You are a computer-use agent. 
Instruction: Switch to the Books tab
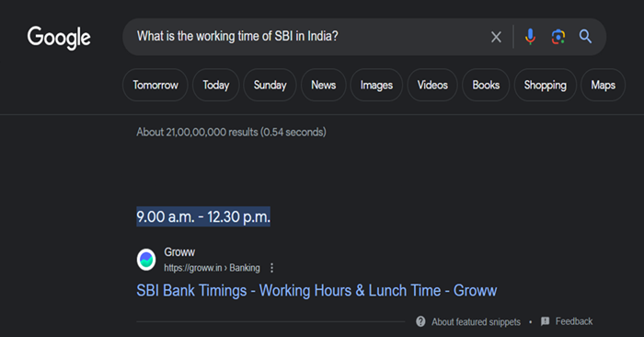[486, 85]
